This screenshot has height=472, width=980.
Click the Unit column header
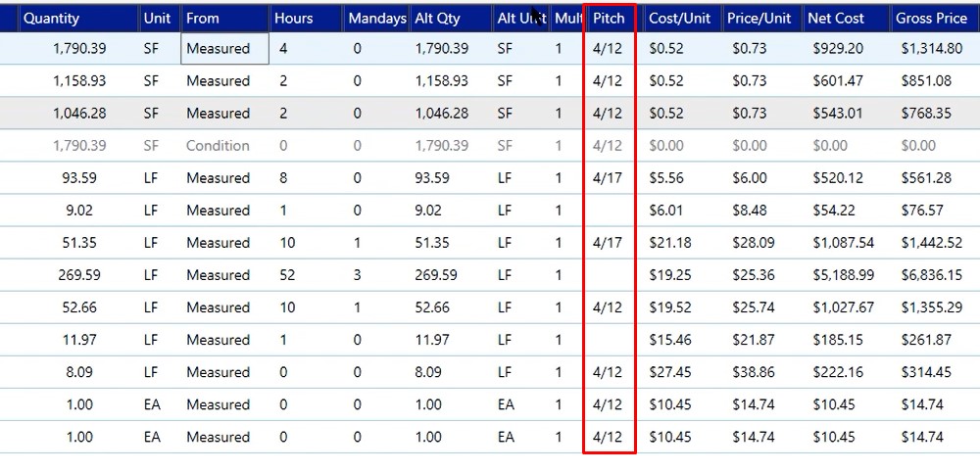click(x=160, y=18)
